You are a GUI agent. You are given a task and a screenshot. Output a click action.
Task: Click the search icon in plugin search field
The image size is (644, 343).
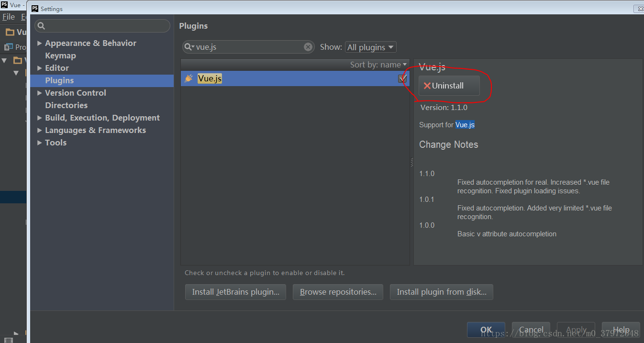tap(189, 47)
